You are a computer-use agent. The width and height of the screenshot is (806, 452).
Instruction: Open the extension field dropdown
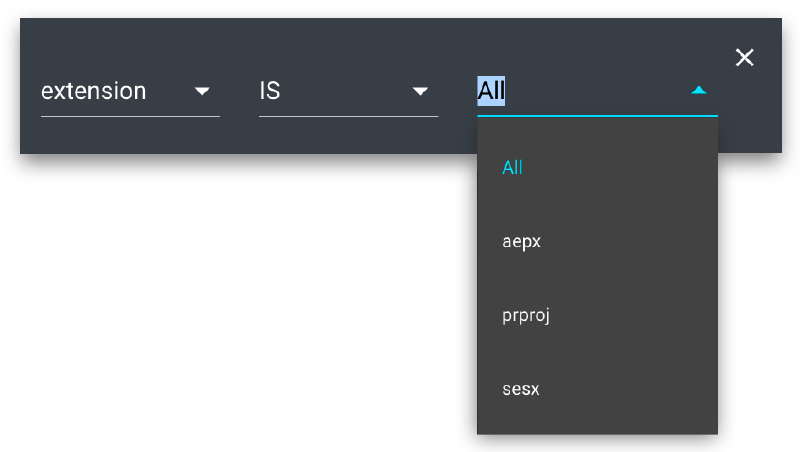130,91
